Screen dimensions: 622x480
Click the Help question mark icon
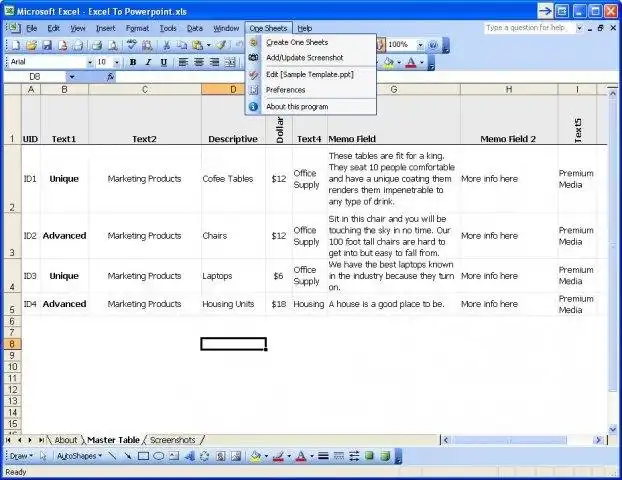click(433, 45)
